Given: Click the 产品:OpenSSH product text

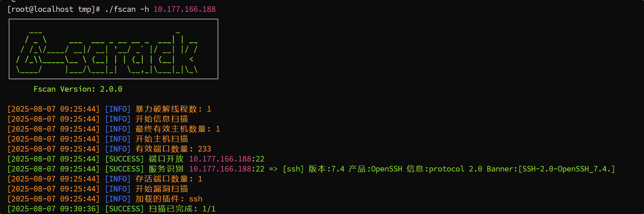Looking at the screenshot, I should (375, 169).
